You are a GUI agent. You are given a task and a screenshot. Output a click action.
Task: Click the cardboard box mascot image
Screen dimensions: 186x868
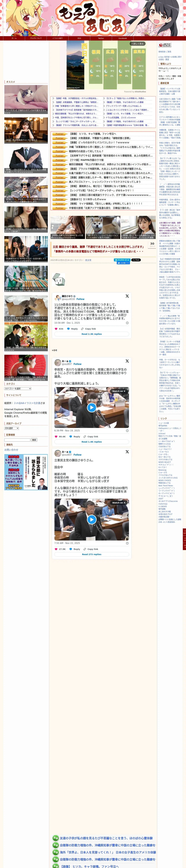(59, 280)
